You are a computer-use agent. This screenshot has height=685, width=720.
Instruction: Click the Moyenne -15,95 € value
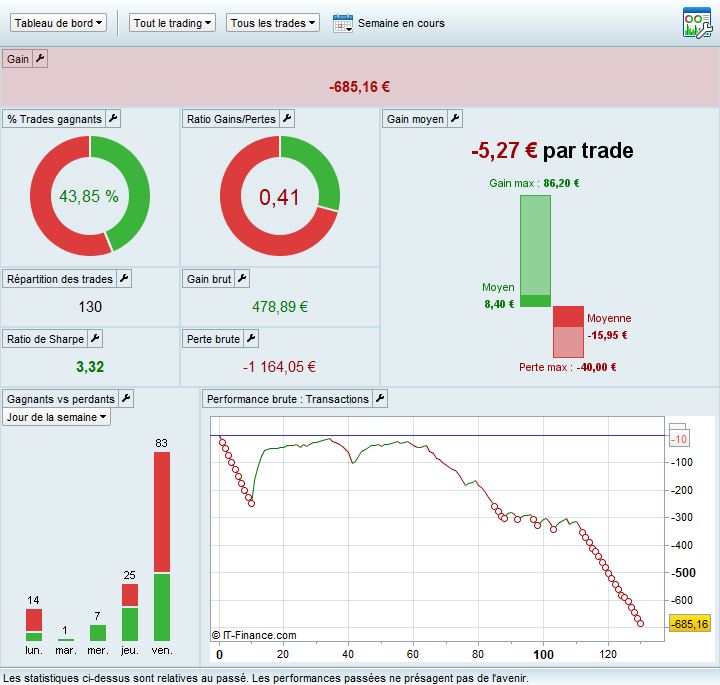[x=608, y=335]
